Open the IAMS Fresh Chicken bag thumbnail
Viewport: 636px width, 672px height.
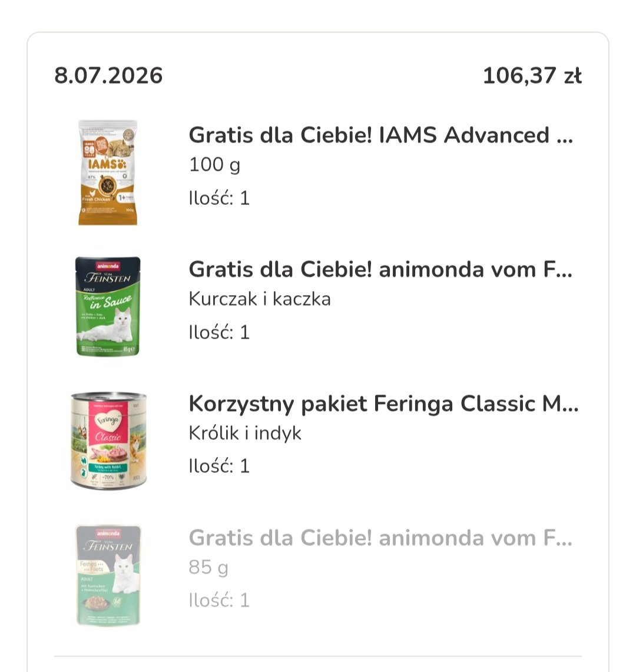(108, 173)
